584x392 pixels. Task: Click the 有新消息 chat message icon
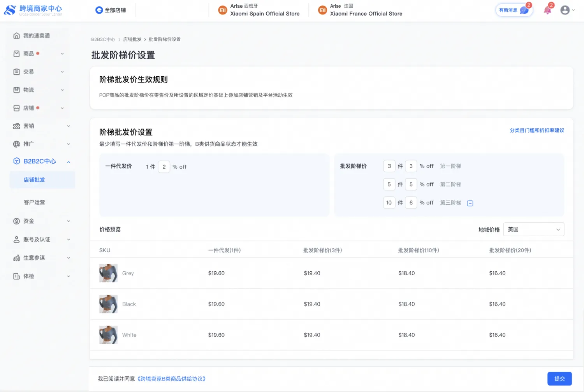(x=524, y=11)
